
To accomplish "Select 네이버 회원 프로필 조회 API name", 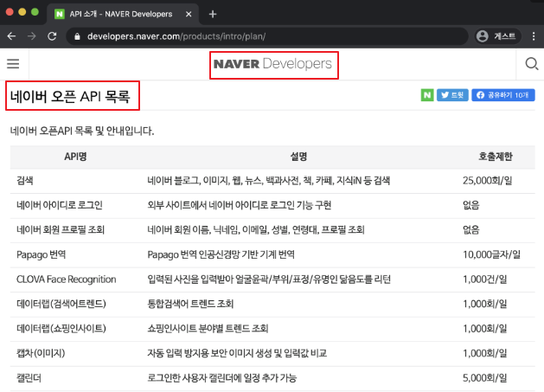I will click(x=61, y=230).
